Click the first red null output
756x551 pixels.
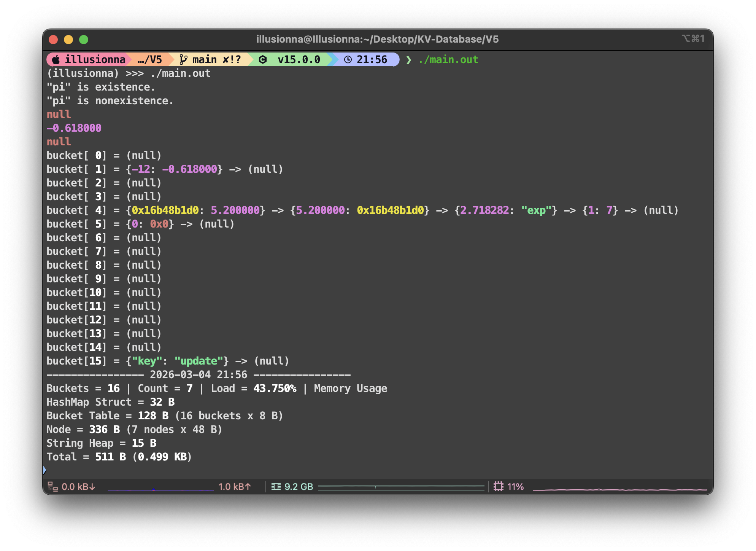tap(59, 115)
